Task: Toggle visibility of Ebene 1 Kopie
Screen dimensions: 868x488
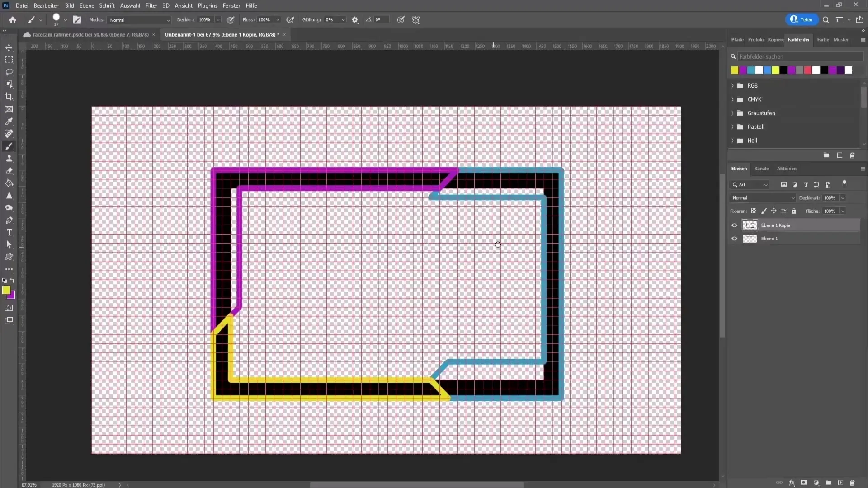Action: (x=735, y=225)
